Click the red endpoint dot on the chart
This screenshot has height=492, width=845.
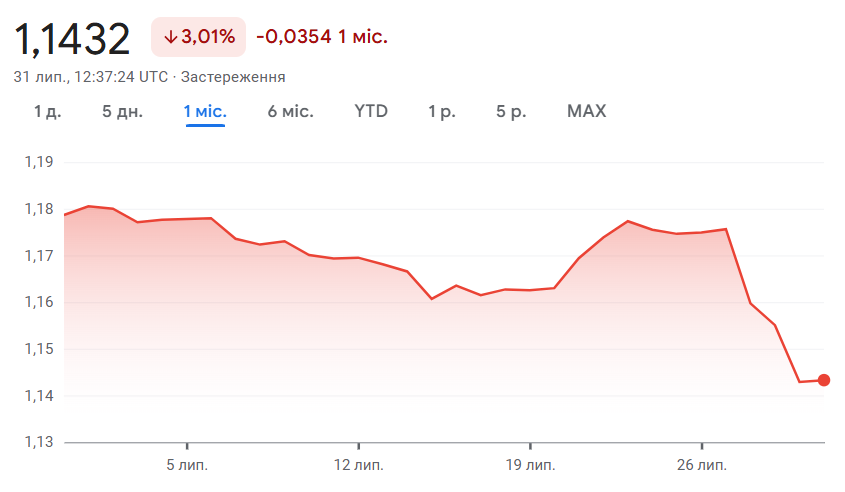(x=824, y=380)
